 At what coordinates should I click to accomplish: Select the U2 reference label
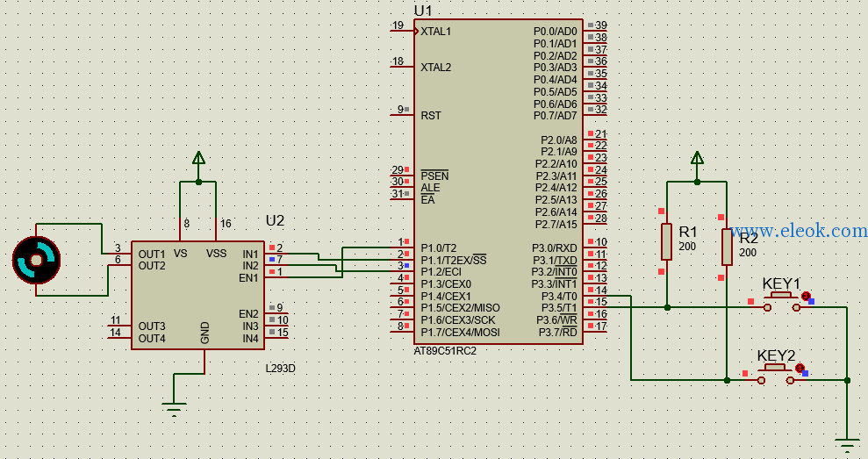[x=275, y=220]
